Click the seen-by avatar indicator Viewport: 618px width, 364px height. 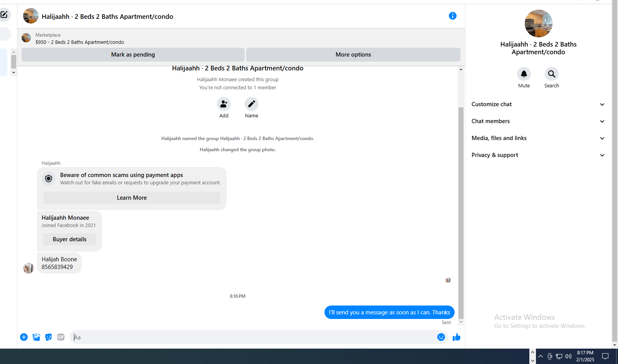(x=448, y=280)
